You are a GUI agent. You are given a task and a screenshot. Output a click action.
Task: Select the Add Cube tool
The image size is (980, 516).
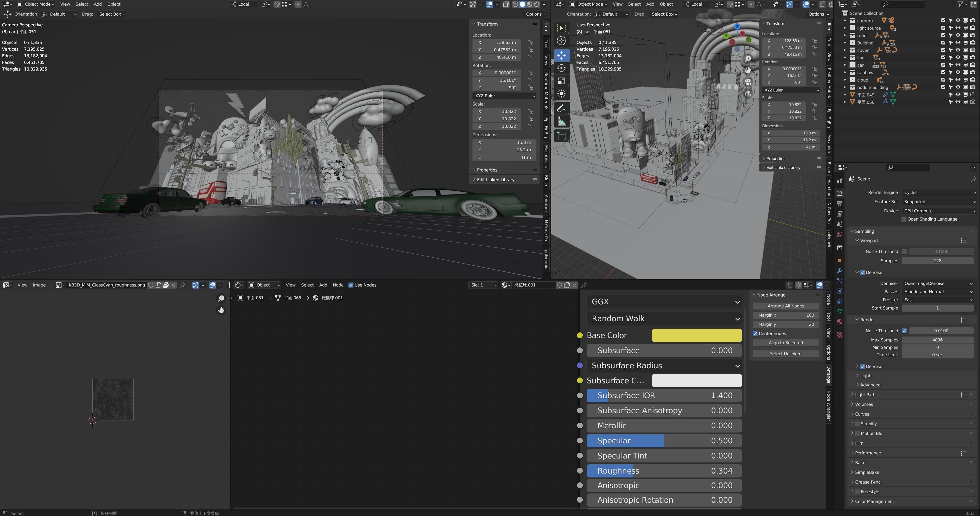(x=561, y=136)
